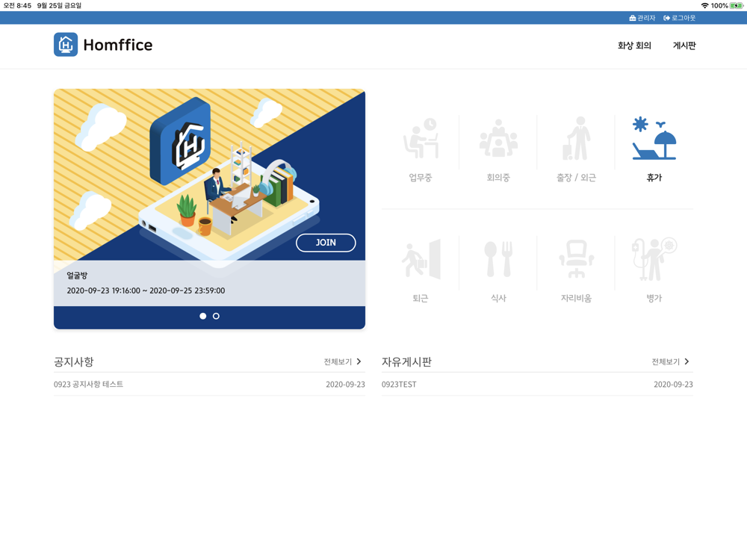Click chevron arrow next to 자유게시판 전체보기
Image resolution: width=747 pixels, height=560 pixels.
click(x=686, y=361)
